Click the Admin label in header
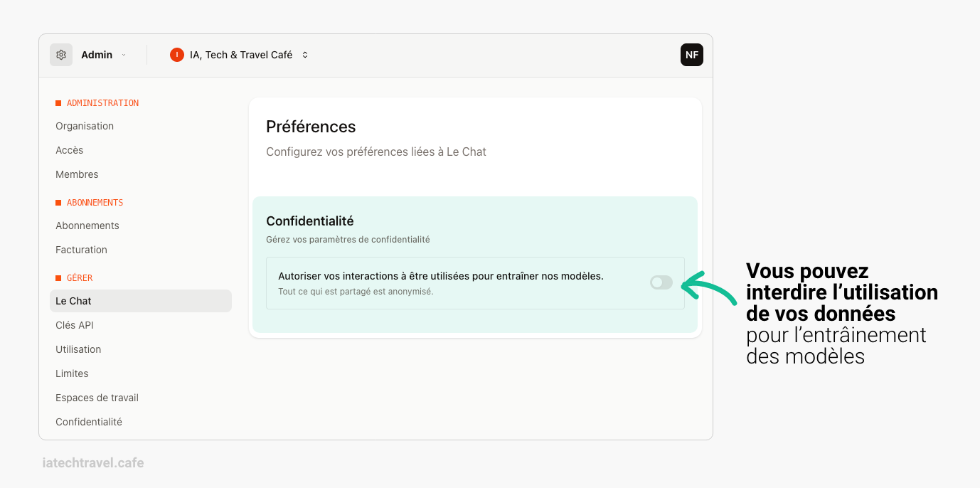Viewport: 980px width, 488px height. tap(97, 55)
